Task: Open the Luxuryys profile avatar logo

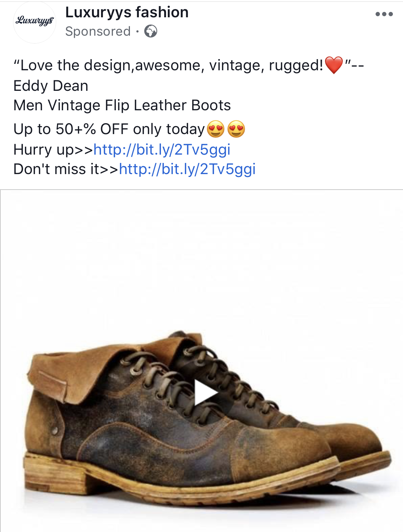Action: (35, 22)
